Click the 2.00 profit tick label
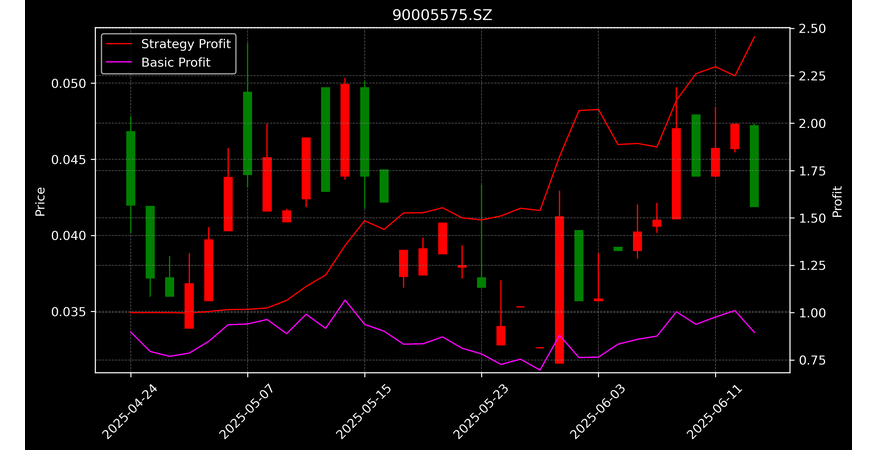 (810, 124)
